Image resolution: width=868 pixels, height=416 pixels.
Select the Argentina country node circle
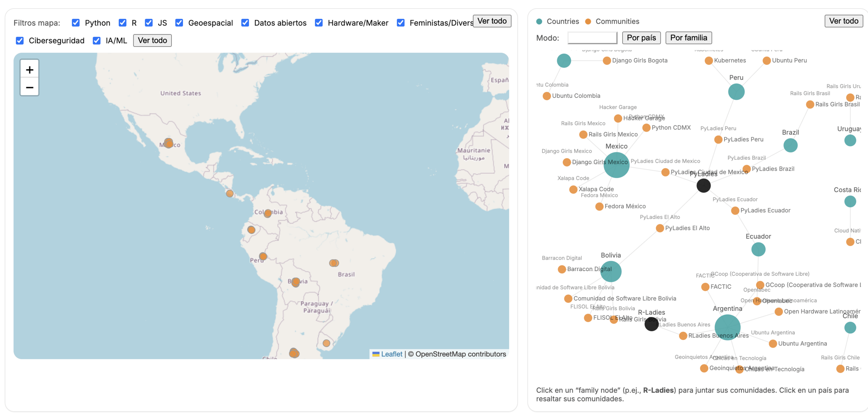(x=727, y=327)
